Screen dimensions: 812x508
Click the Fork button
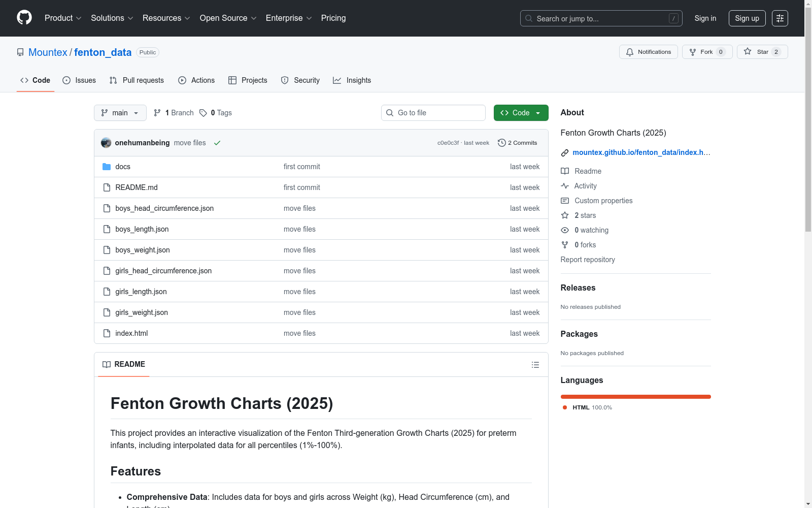pos(707,52)
